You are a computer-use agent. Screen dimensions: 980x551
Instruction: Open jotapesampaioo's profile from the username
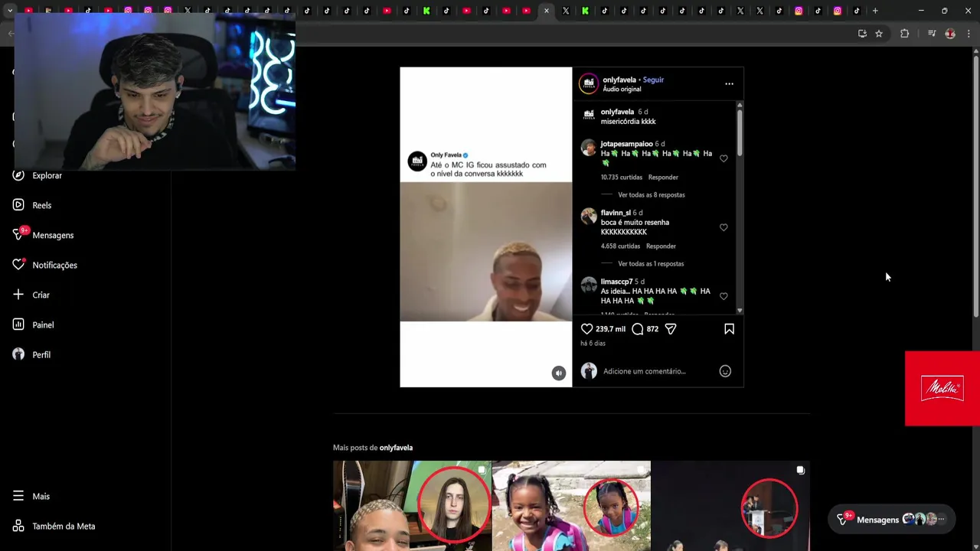pos(626,144)
